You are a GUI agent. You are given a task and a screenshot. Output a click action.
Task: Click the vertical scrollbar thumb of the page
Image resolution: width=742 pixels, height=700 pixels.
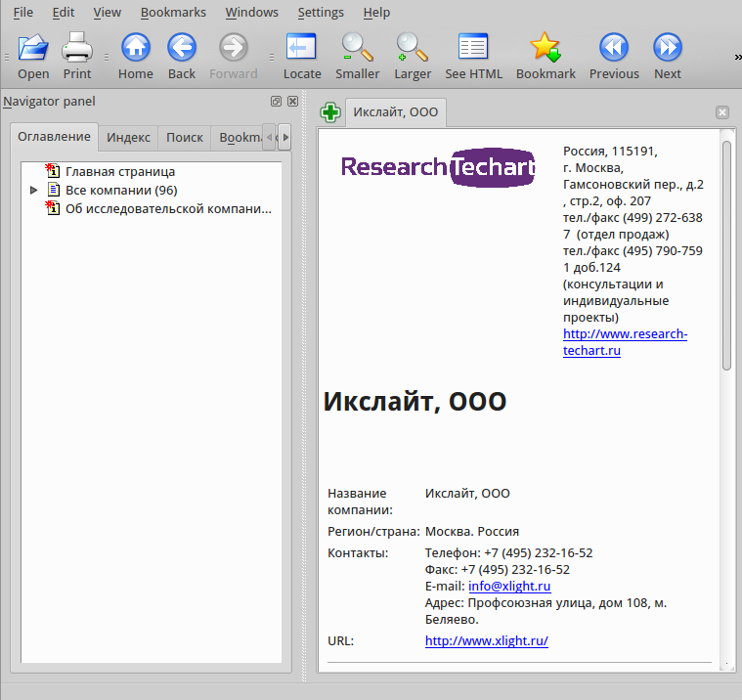coord(727,255)
